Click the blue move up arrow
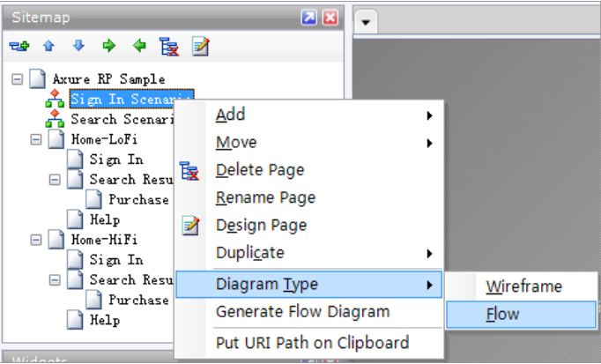The width and height of the screenshot is (601, 364). point(48,47)
